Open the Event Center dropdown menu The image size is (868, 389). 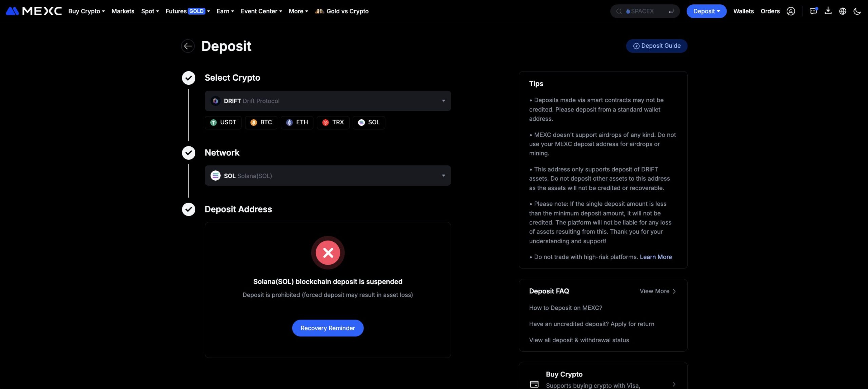(x=261, y=11)
